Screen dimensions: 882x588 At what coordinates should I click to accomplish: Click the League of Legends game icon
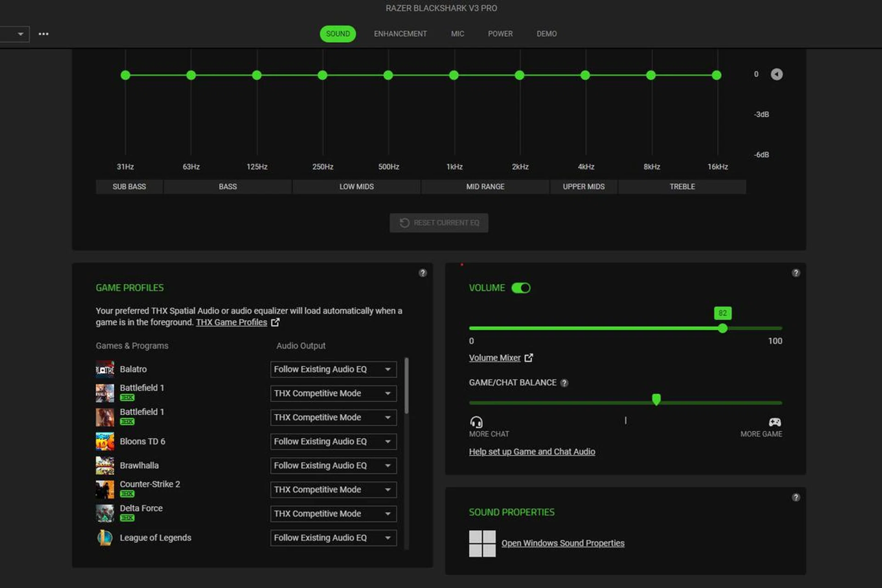105,538
